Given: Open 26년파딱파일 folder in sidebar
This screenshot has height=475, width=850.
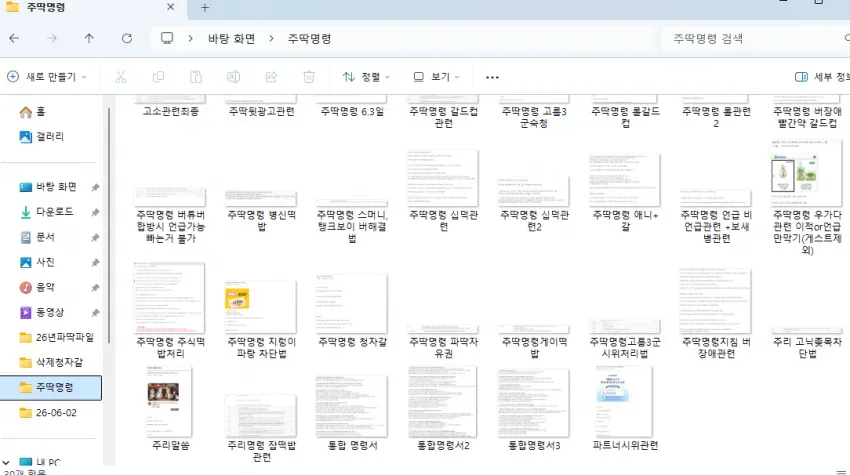Looking at the screenshot, I should point(56,337).
